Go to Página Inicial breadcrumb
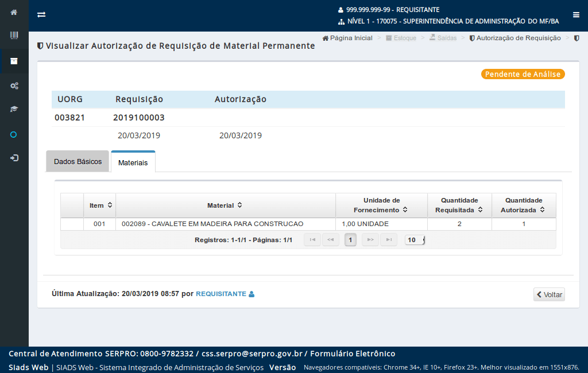Screen dimensions: 588x373 click(x=347, y=38)
